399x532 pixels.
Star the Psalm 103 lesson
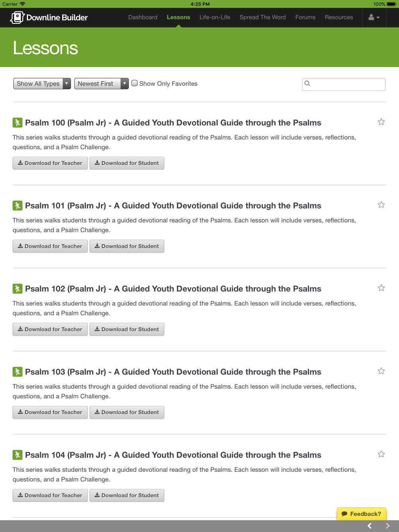tap(381, 371)
